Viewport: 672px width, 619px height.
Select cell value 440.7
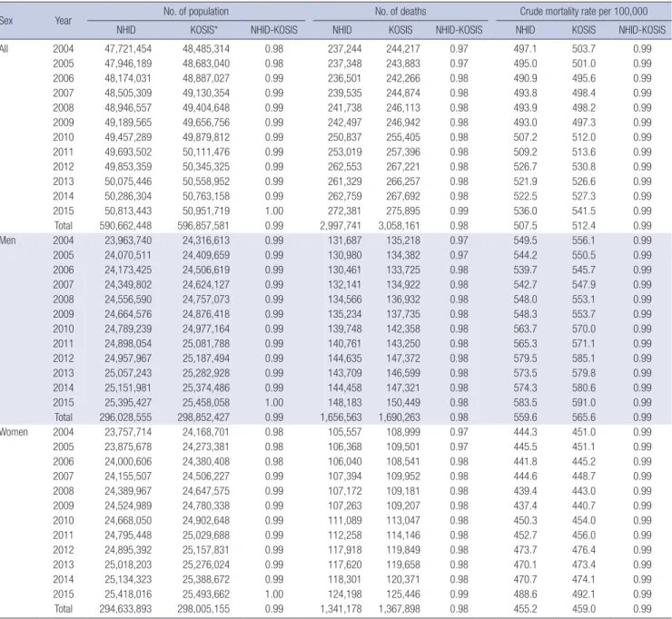pyautogui.click(x=584, y=506)
